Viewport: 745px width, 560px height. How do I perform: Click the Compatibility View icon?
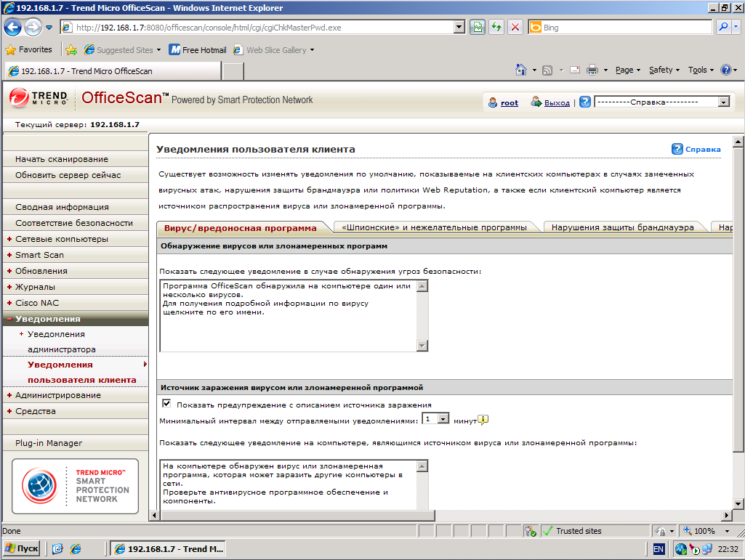[x=478, y=28]
